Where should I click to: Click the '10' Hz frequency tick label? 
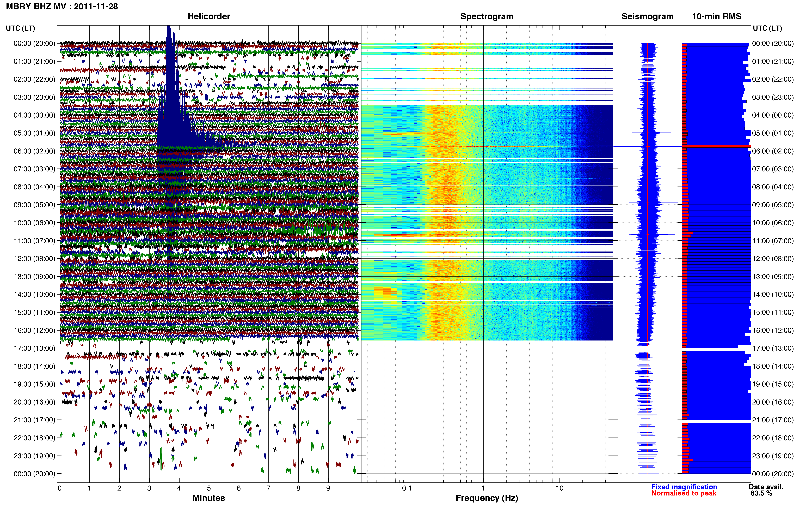pyautogui.click(x=559, y=488)
